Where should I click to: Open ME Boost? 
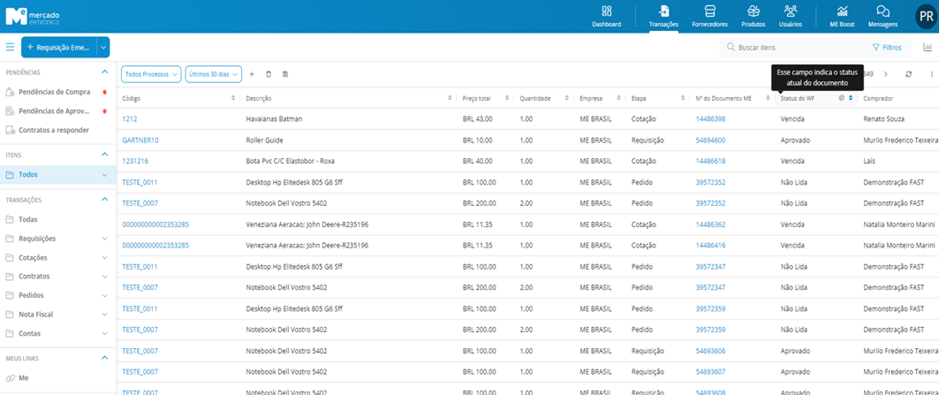pyautogui.click(x=842, y=16)
